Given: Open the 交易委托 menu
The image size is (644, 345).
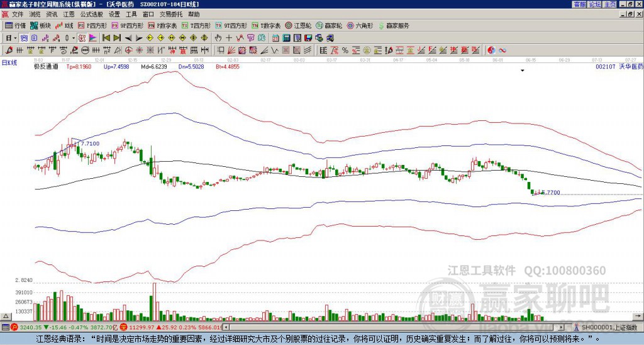Looking at the screenshot, I should (171, 14).
